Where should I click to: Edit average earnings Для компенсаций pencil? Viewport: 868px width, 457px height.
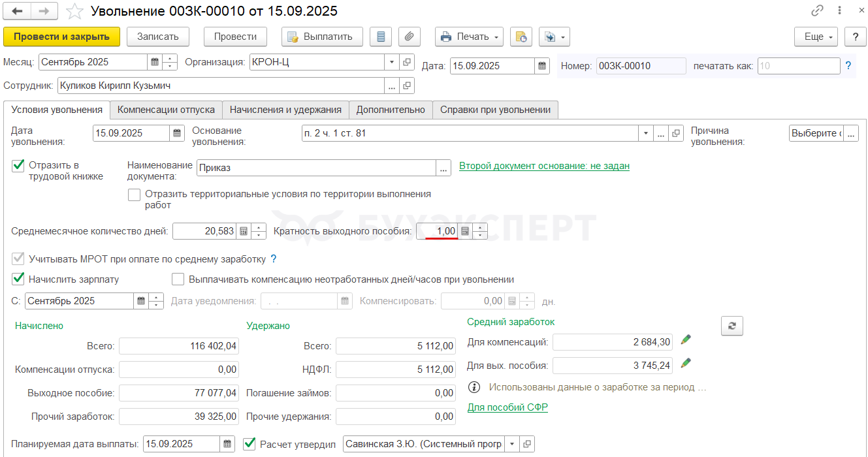click(x=686, y=339)
